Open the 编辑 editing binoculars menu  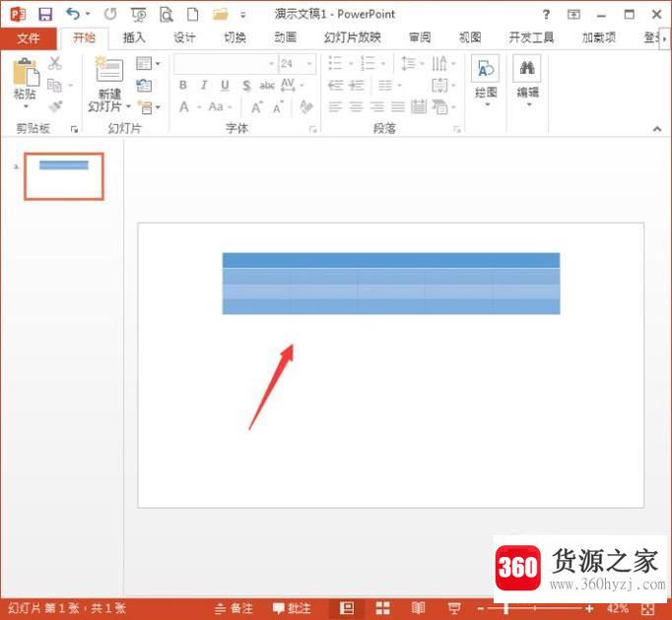point(527,79)
